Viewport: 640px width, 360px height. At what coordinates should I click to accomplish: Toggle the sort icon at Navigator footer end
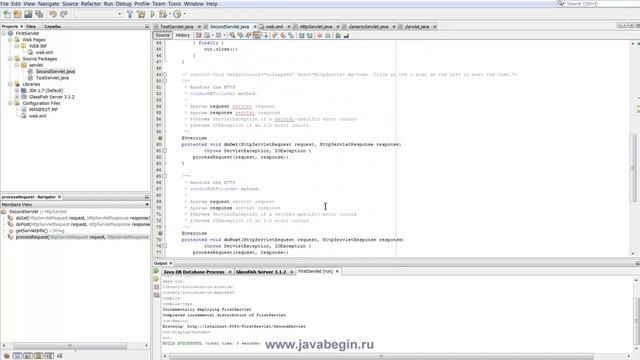tap(60, 356)
